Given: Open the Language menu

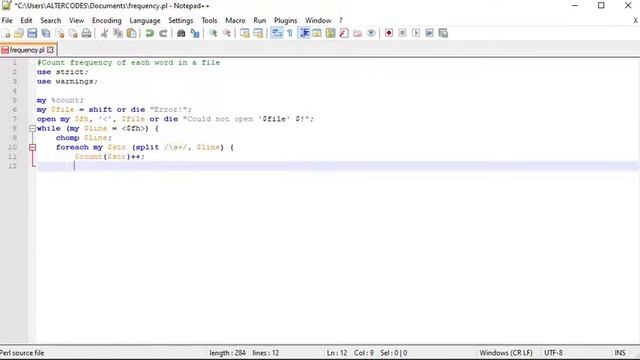Looking at the screenshot, I should click(145, 20).
